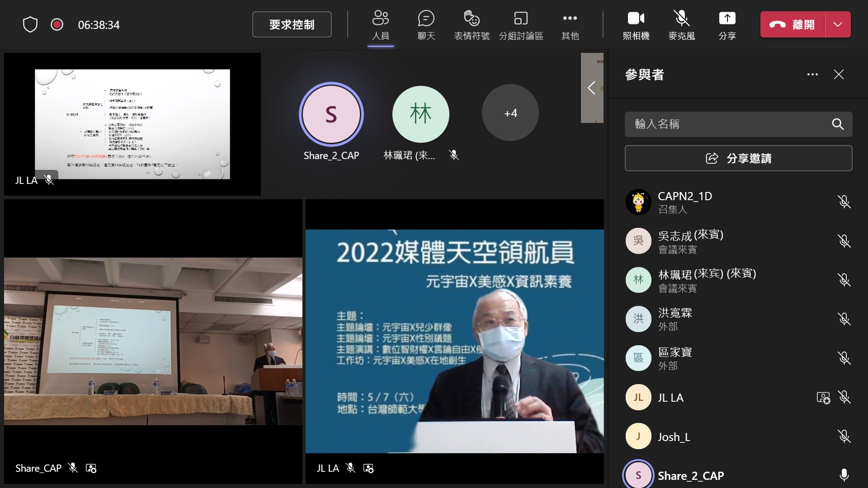Click JL LA speaker video tile
Viewport: 868px width, 488px height.
pos(454,341)
